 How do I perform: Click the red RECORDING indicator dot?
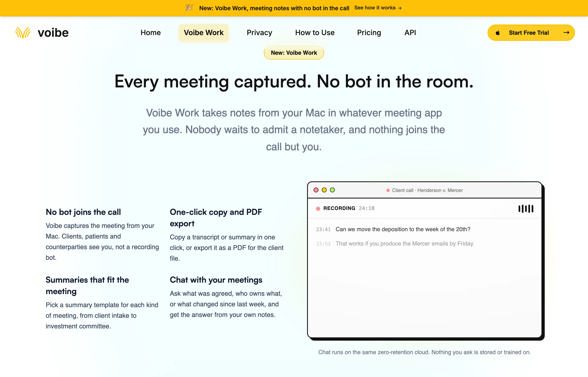click(x=318, y=208)
